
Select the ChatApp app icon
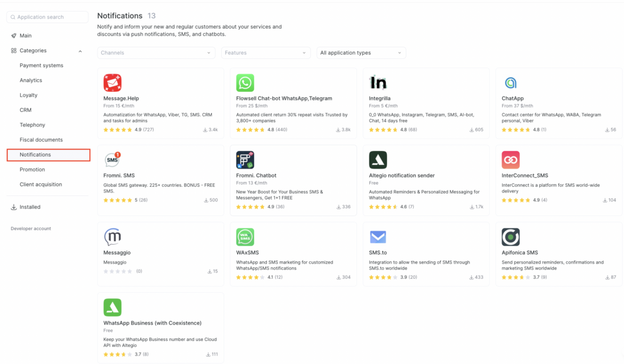click(x=510, y=83)
